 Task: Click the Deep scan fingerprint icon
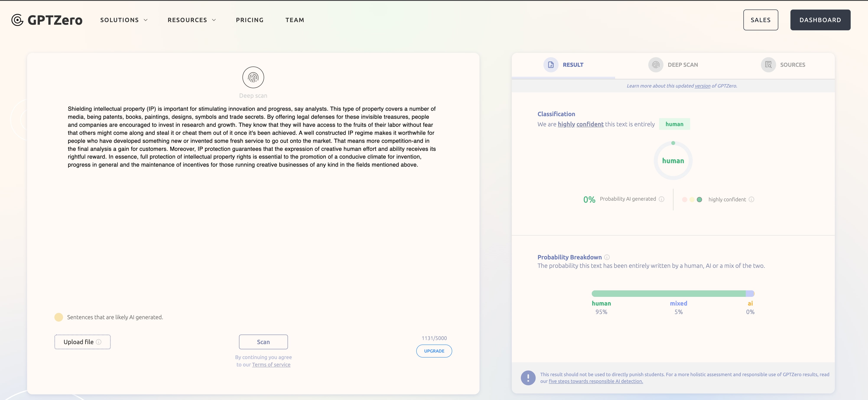tap(253, 78)
